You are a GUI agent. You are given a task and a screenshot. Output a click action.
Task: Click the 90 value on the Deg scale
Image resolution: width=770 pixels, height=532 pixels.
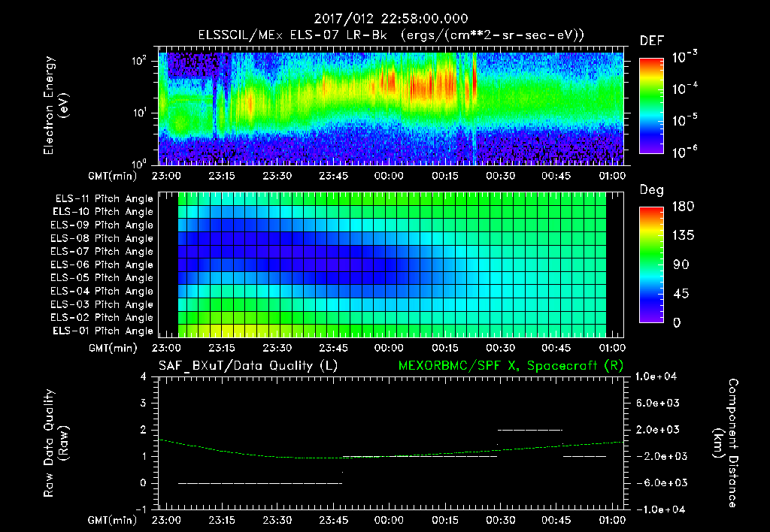pyautogui.click(x=681, y=265)
